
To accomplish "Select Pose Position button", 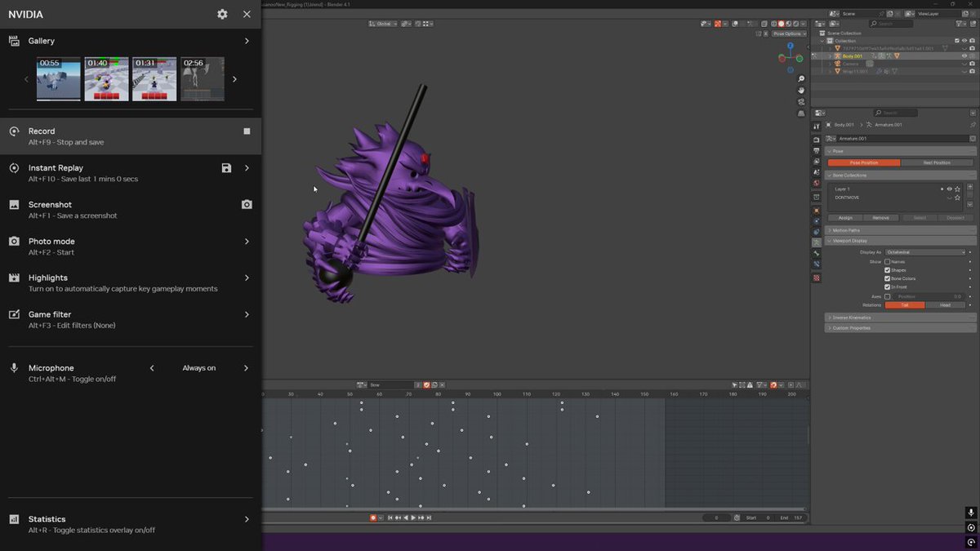I will pyautogui.click(x=864, y=162).
